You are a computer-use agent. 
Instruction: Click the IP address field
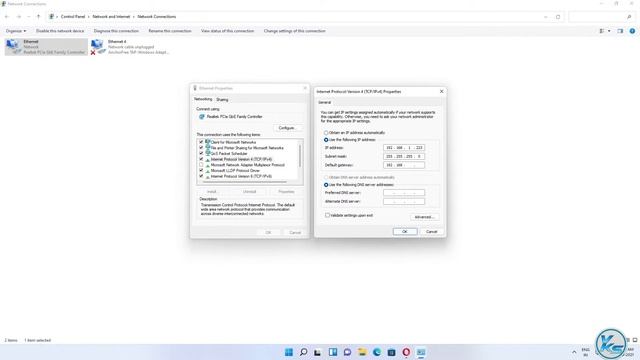(404, 147)
